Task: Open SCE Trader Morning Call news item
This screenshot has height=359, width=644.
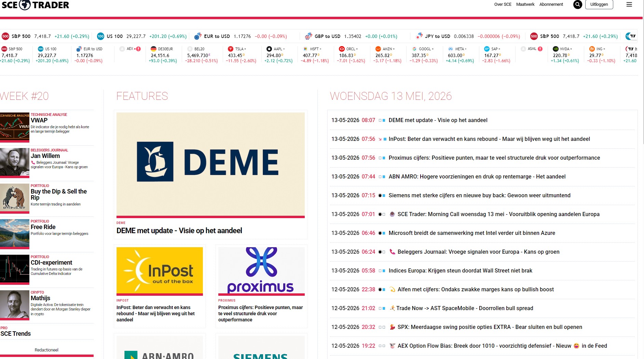Action: coord(498,214)
